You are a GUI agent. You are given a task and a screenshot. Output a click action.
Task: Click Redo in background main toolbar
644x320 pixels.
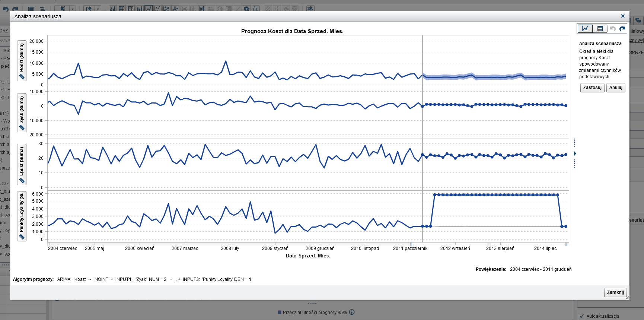15,9
